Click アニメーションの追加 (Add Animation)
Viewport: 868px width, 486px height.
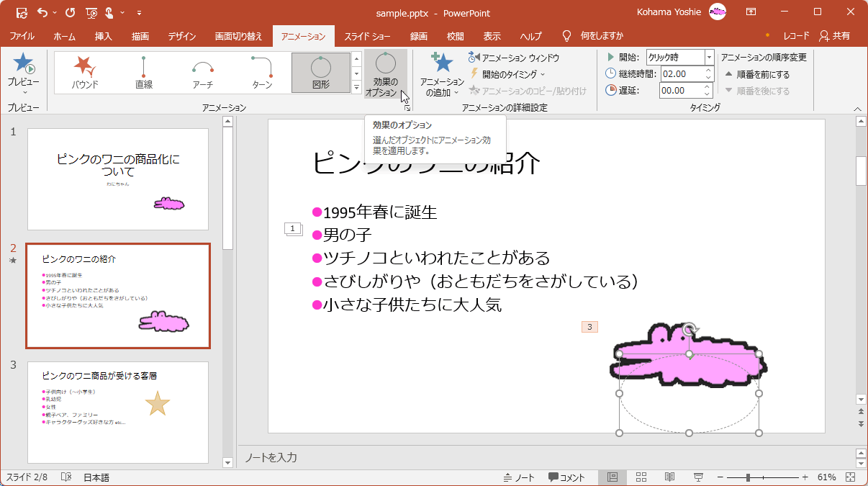pos(441,72)
